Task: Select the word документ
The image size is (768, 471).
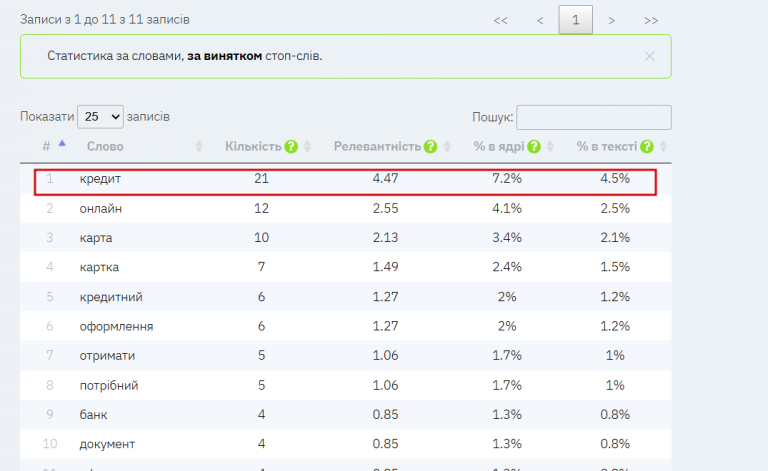Action: click(x=107, y=444)
